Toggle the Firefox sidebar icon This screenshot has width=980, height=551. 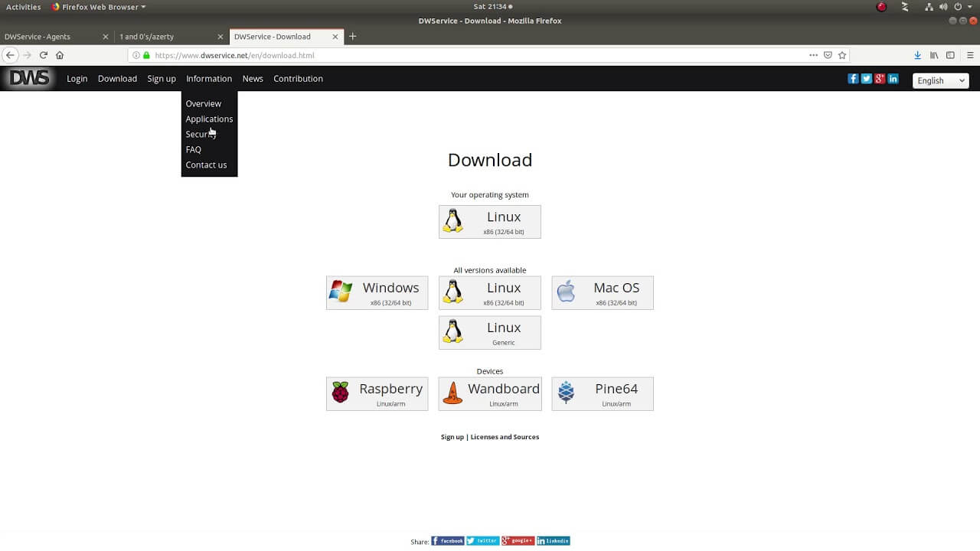point(950,55)
